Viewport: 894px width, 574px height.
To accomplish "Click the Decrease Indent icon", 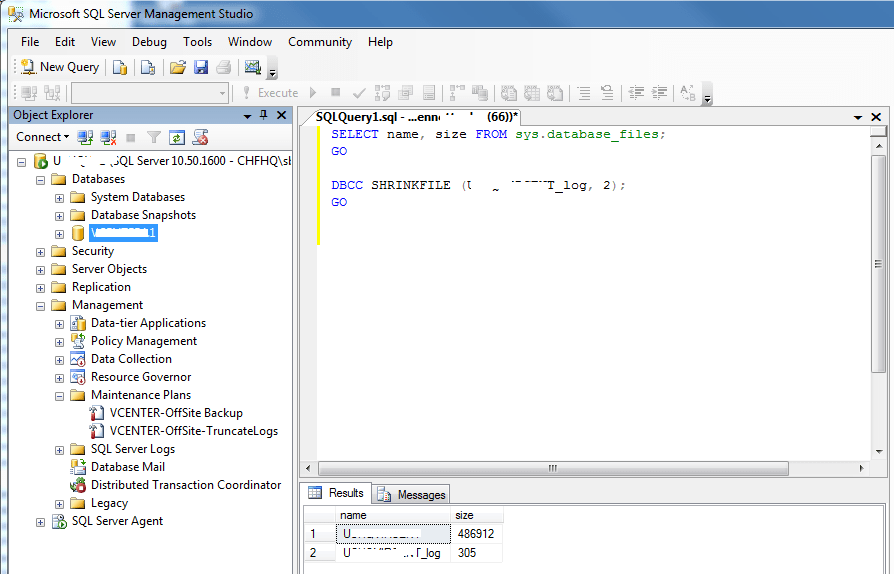I will point(636,92).
